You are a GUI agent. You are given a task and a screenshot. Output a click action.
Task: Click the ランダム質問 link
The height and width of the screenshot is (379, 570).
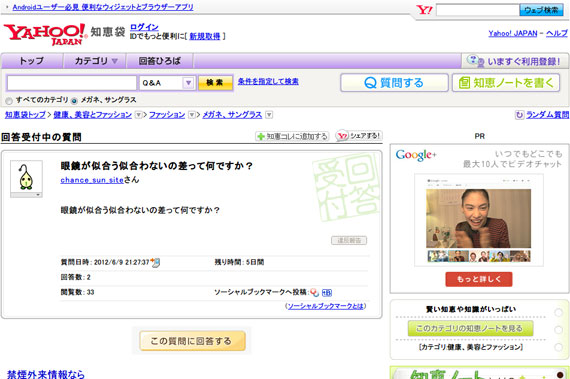547,115
